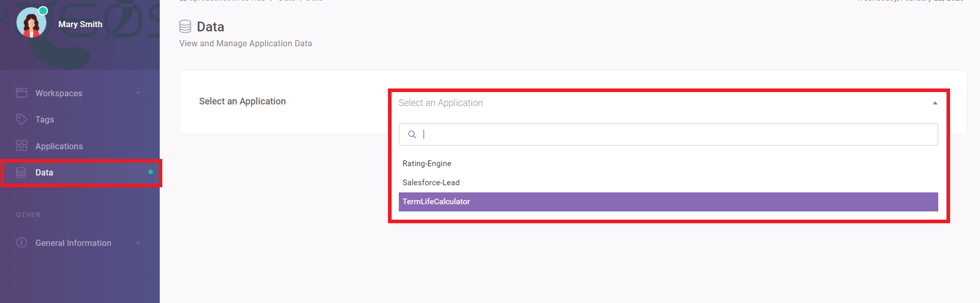Click Mary Smith's profile avatar
Viewport: 980px width, 303px height.
[x=30, y=22]
